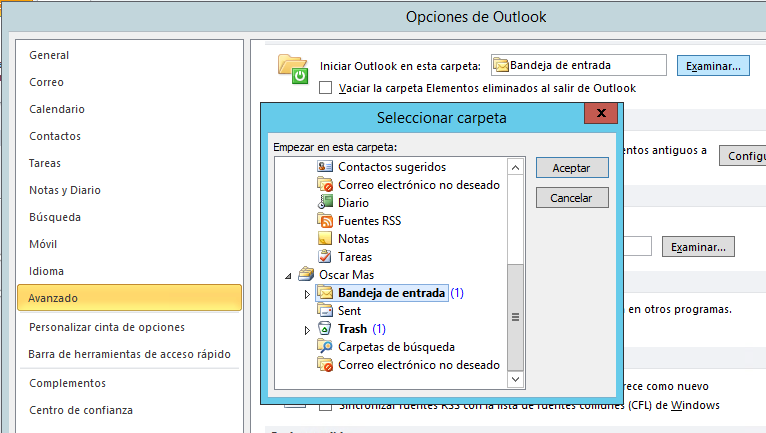
Task: Select first Correo electrónico no deseado entry
Action: (419, 185)
